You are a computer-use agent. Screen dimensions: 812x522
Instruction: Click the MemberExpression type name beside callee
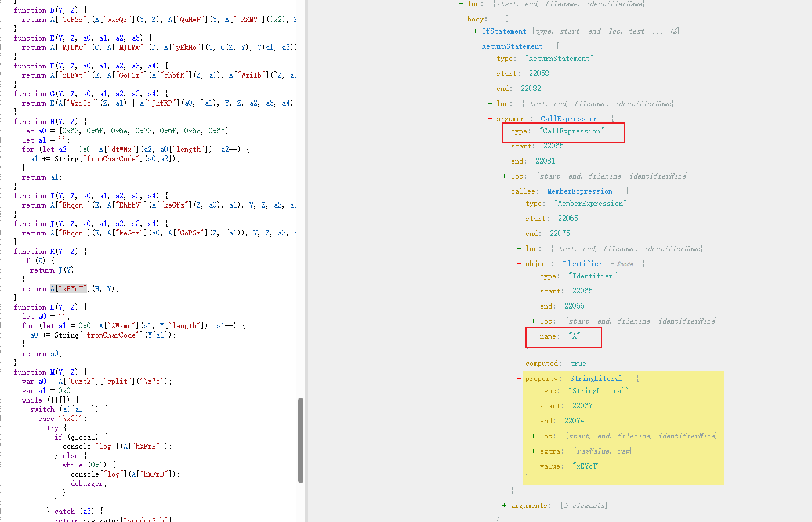(x=579, y=191)
